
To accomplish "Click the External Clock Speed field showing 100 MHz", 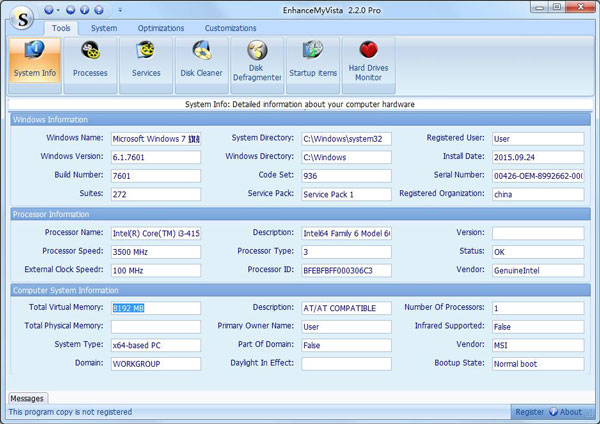I will coord(156,271).
